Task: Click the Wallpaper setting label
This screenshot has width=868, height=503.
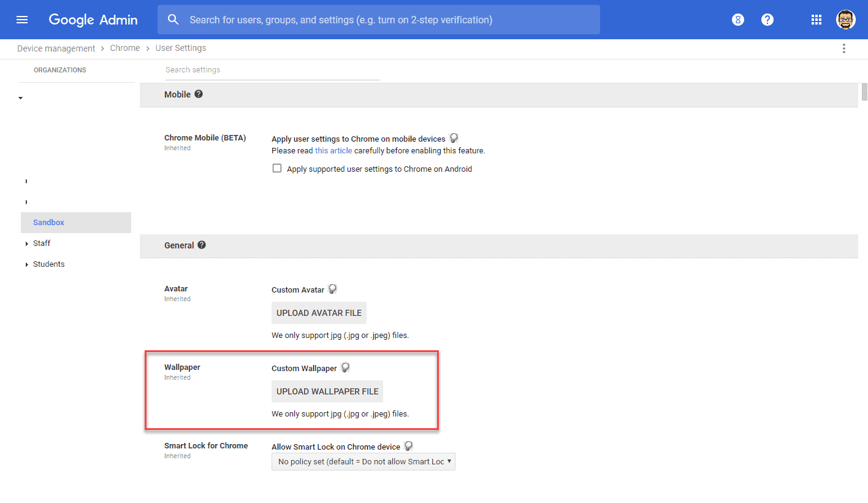Action: coord(182,367)
